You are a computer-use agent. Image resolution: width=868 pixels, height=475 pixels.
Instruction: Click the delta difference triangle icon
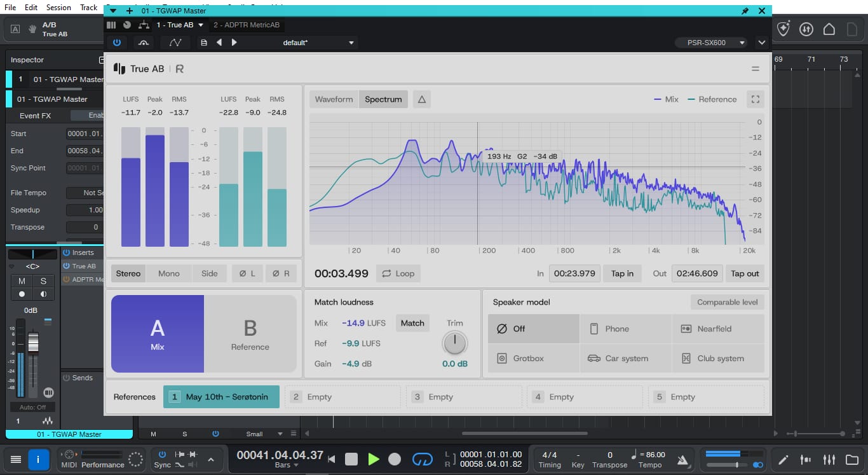pyautogui.click(x=422, y=99)
